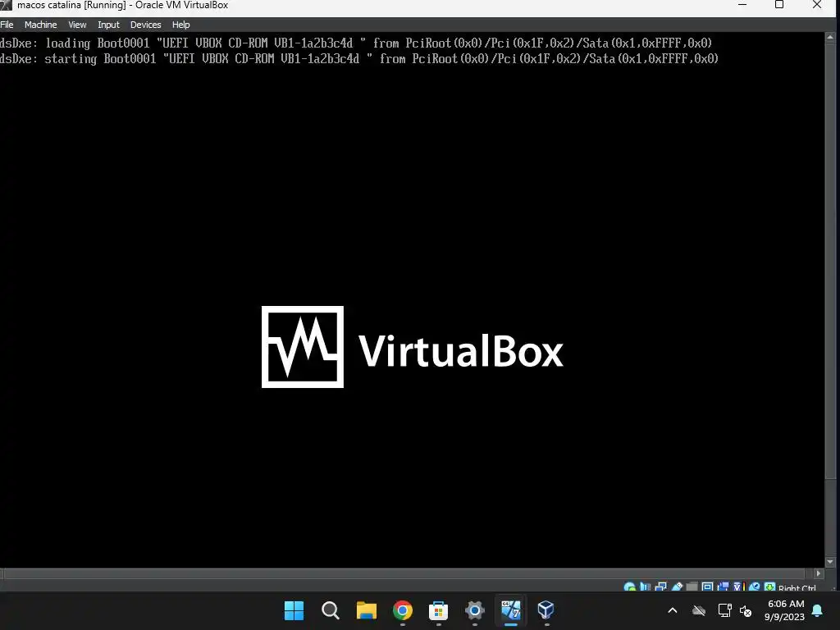Viewport: 840px width, 630px height.
Task: Click the green keyboard capture arrow icon
Action: click(769, 587)
